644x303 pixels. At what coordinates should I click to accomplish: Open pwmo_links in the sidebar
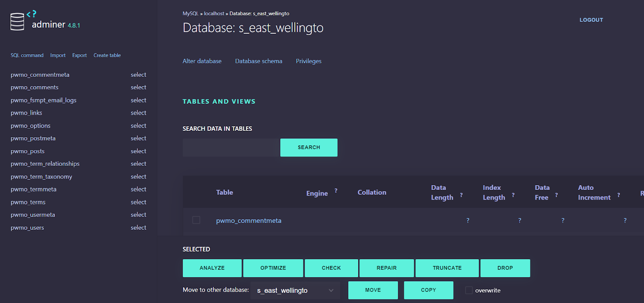(x=27, y=113)
